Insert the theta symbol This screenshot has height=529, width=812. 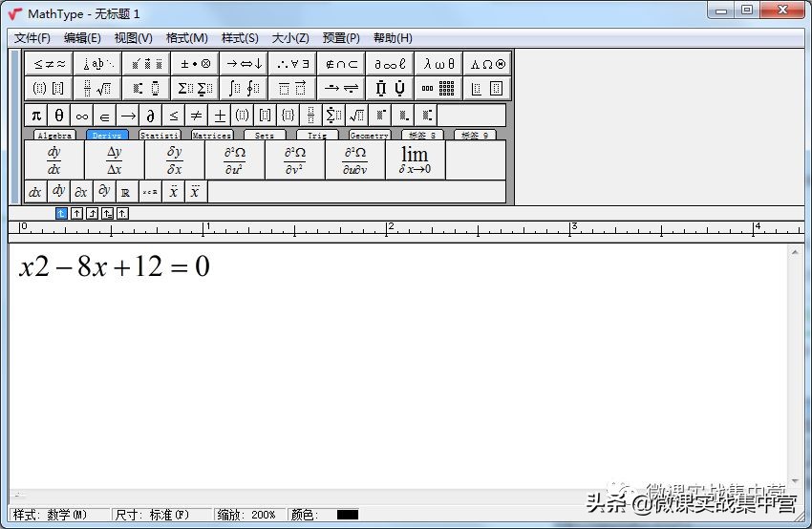[x=59, y=116]
